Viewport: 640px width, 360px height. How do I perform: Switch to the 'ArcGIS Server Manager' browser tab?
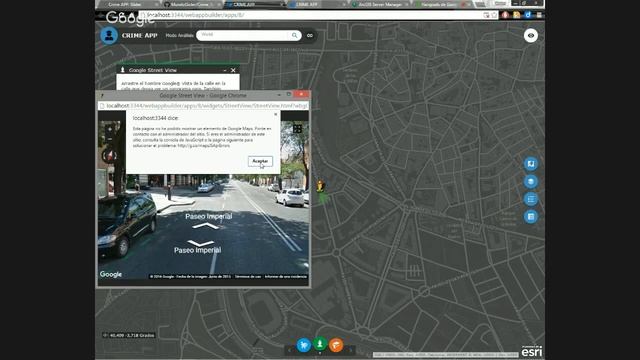tap(380, 4)
